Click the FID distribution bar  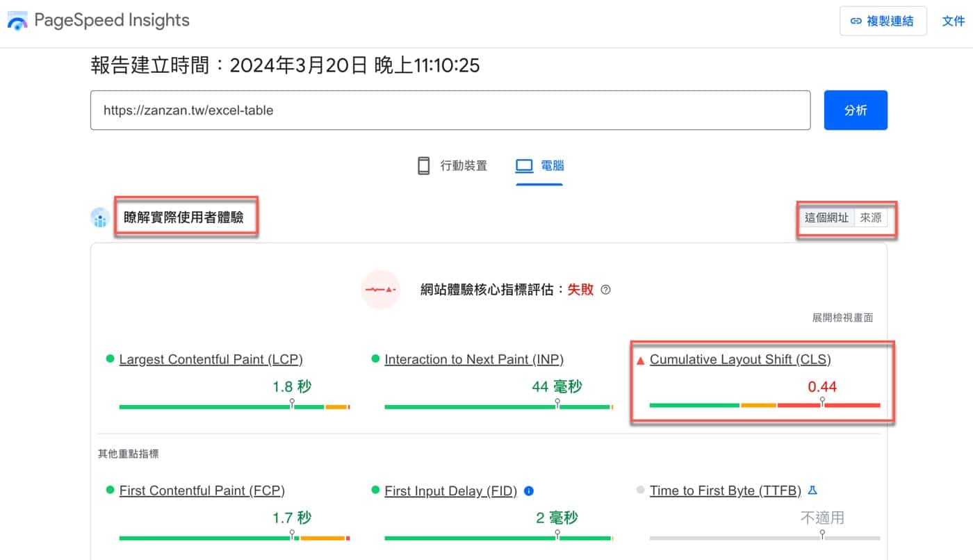(499, 538)
